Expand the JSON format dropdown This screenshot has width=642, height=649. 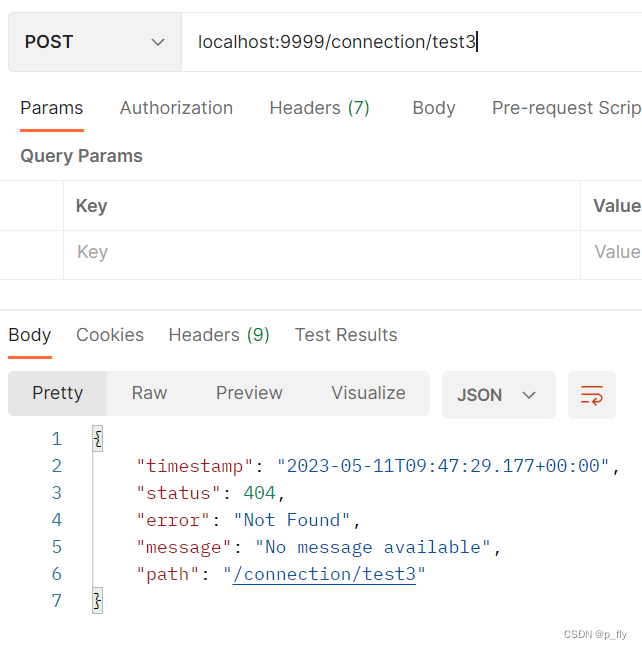click(497, 395)
